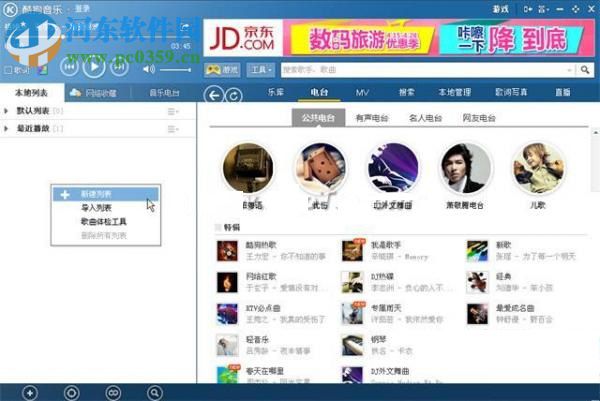
Task: Open the 游戏 button with gamepad icon
Action: (x=222, y=70)
